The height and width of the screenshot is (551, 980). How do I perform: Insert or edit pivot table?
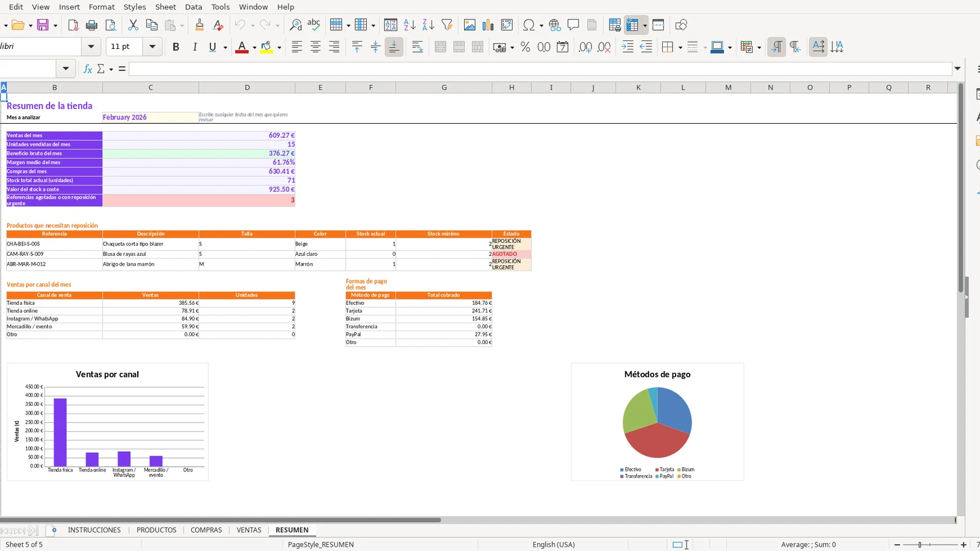point(507,25)
